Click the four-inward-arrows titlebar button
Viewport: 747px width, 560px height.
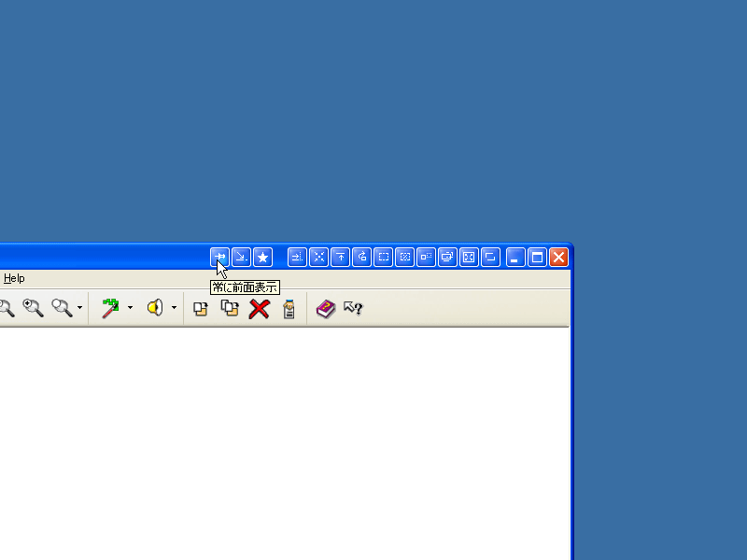[318, 258]
